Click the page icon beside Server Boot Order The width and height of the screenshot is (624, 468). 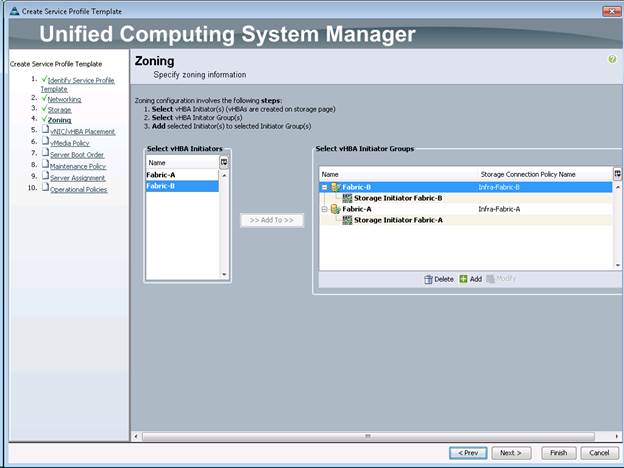pos(46,153)
